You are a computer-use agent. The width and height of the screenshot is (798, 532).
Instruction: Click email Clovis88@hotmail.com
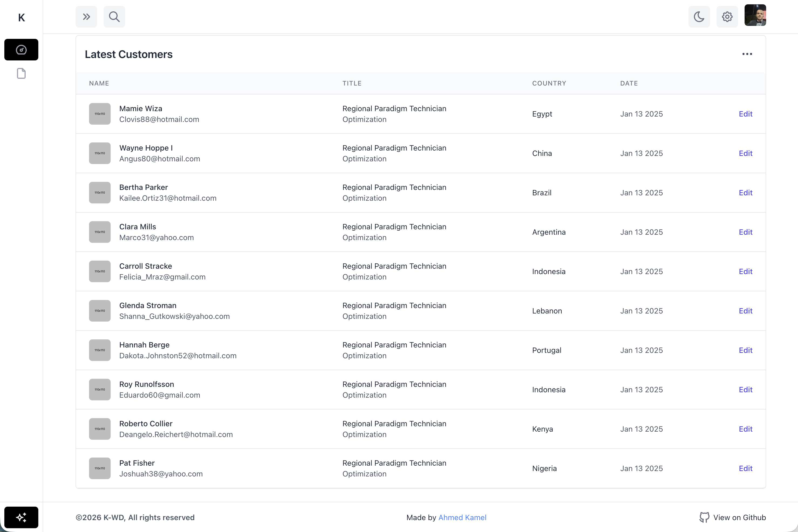pos(159,120)
